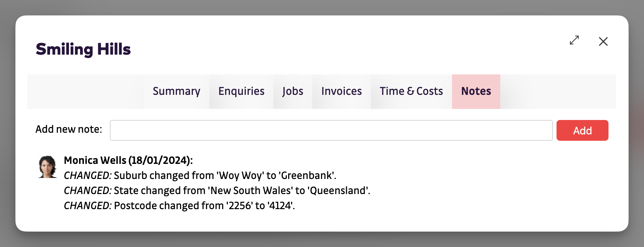Click the postcode changed to 4124 note line
Viewport: 644px width, 247px height.
click(x=179, y=205)
